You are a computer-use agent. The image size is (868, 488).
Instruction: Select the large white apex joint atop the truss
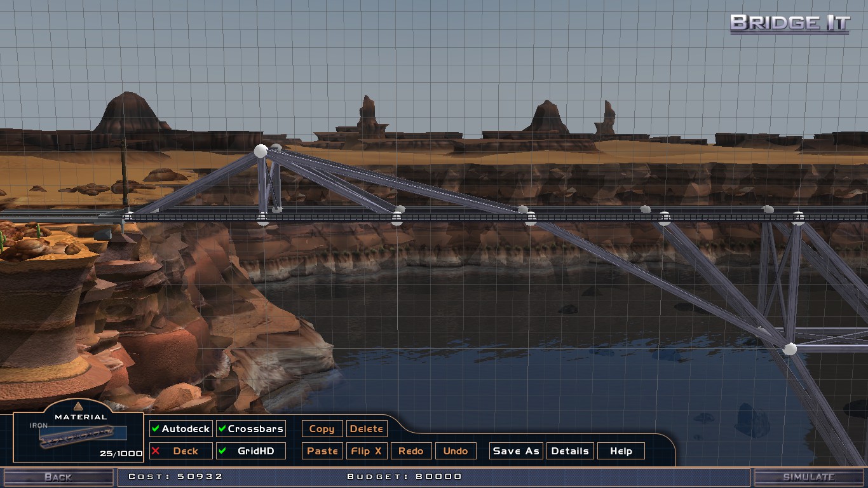point(261,151)
